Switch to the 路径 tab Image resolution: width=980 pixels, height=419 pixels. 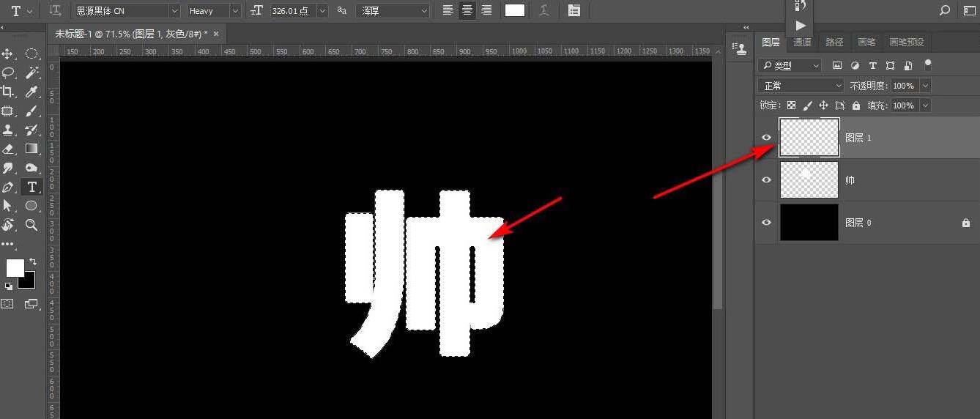[x=834, y=42]
